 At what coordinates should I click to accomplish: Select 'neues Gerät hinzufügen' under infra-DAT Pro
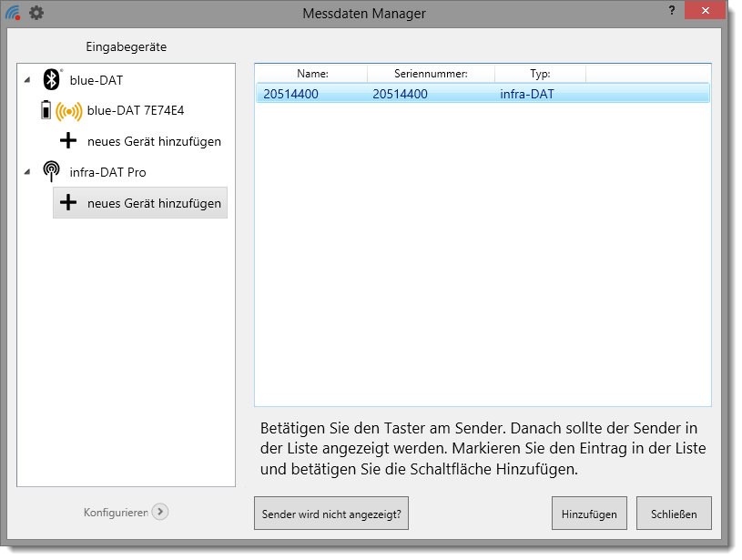click(x=154, y=203)
